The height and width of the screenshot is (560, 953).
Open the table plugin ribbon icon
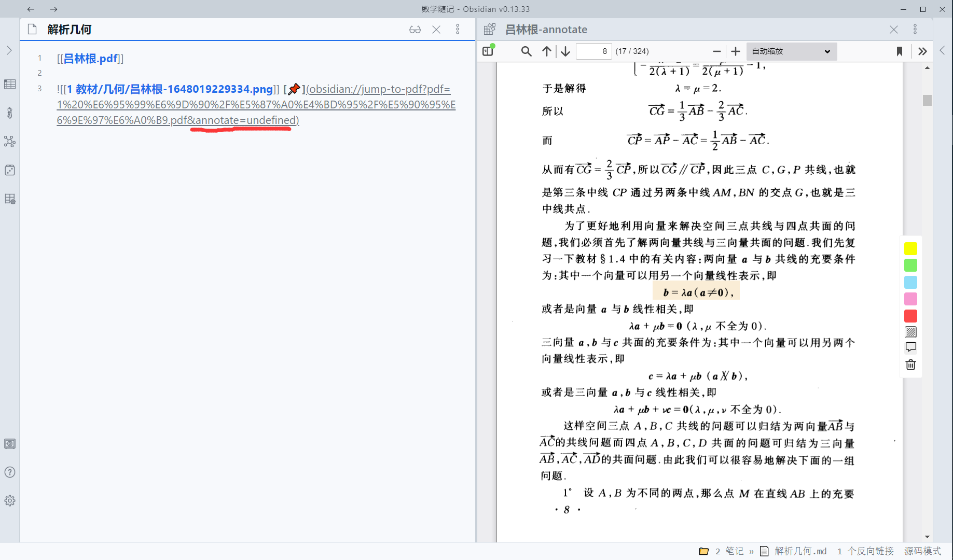(10, 84)
